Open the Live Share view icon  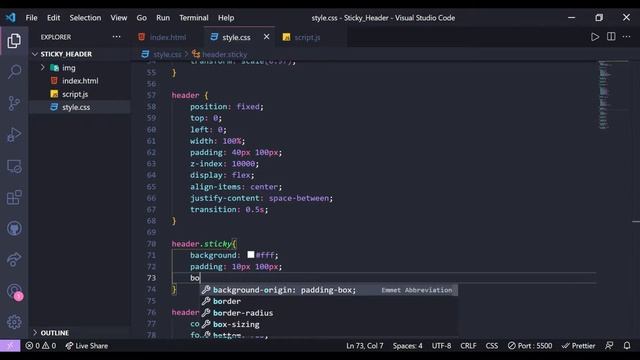click(x=14, y=259)
